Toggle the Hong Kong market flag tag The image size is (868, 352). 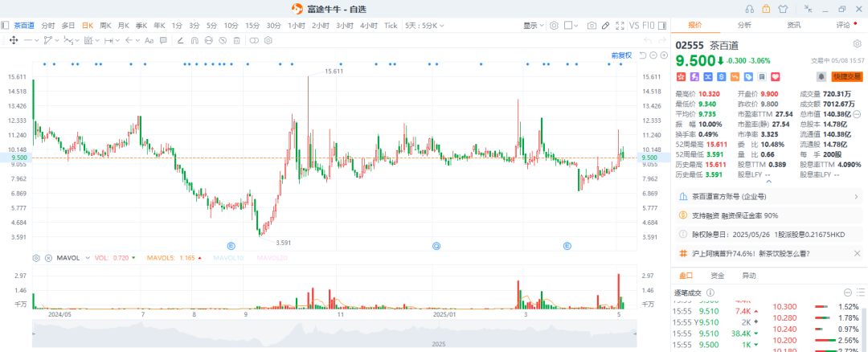point(682,76)
